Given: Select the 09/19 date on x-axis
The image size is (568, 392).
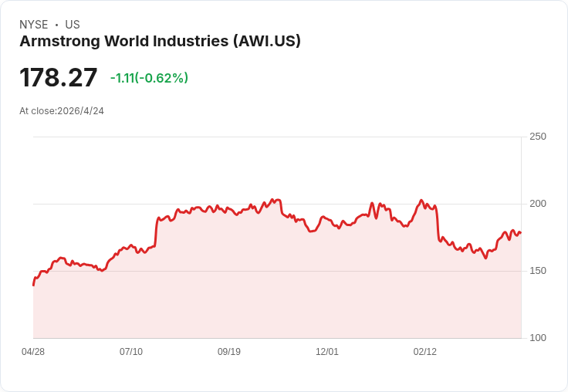Looking at the screenshot, I should (229, 352).
